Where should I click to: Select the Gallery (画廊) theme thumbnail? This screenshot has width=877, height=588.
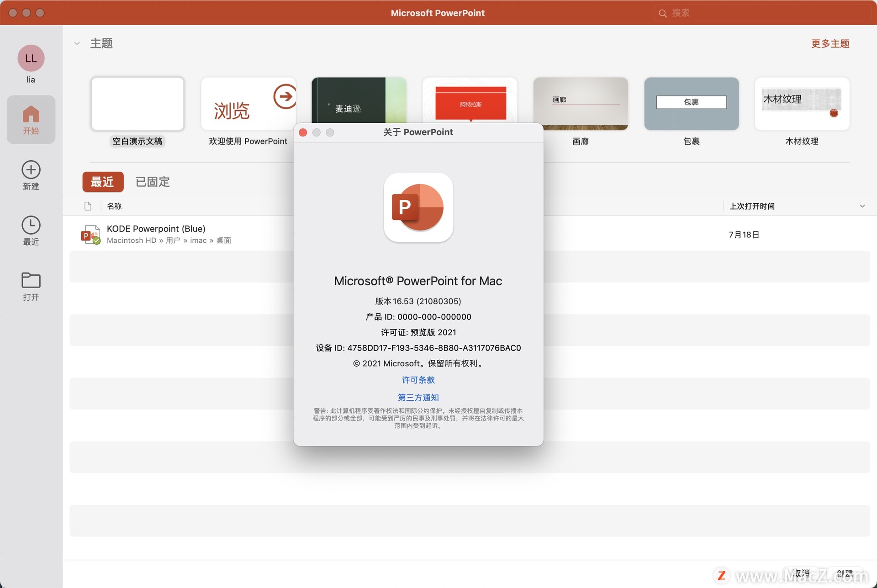(x=581, y=104)
